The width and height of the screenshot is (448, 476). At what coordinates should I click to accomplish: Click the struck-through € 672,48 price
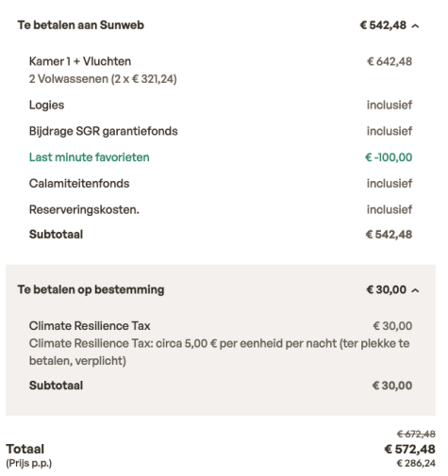[416, 435]
